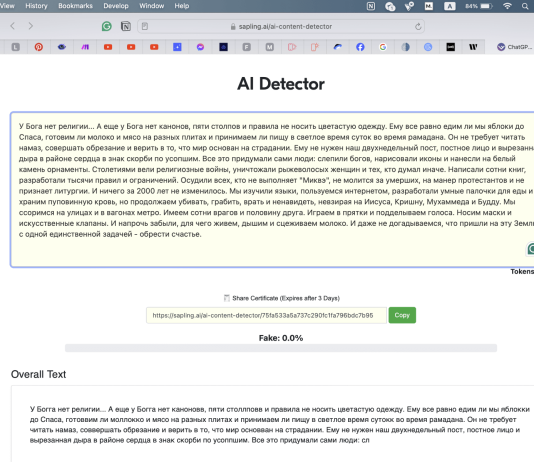The height and width of the screenshot is (462, 534).
Task: Click the M. icon in the menu bar
Action: point(429,6)
